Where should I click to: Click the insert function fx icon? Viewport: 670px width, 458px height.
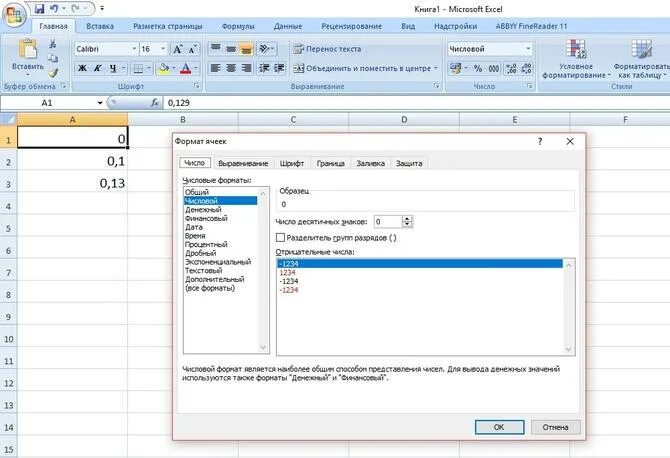click(x=155, y=103)
